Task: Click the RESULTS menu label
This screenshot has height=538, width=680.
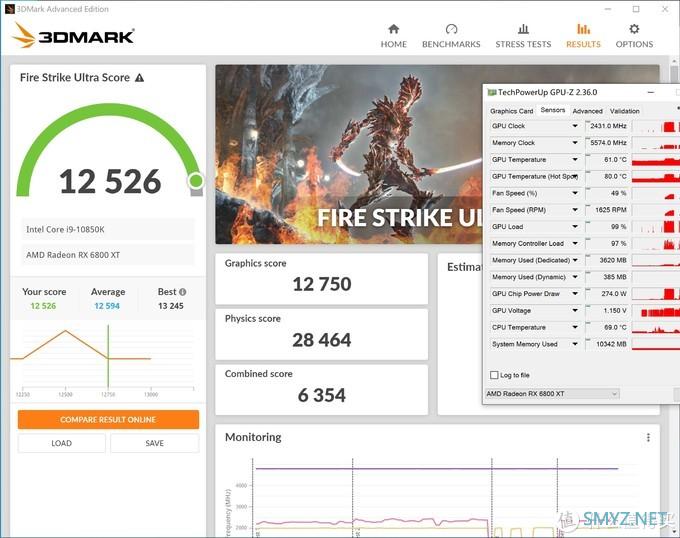Action: click(583, 44)
